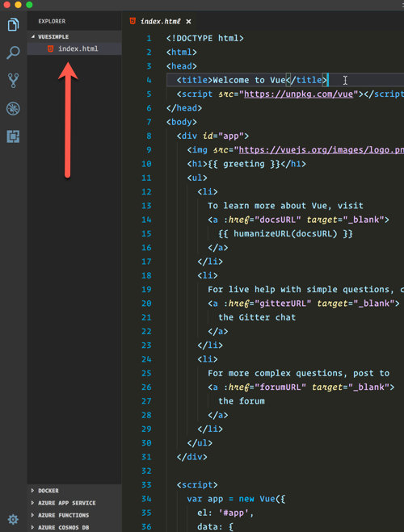Click the EXPLORER panel title
Screen dimensions: 404x532
click(x=52, y=21)
